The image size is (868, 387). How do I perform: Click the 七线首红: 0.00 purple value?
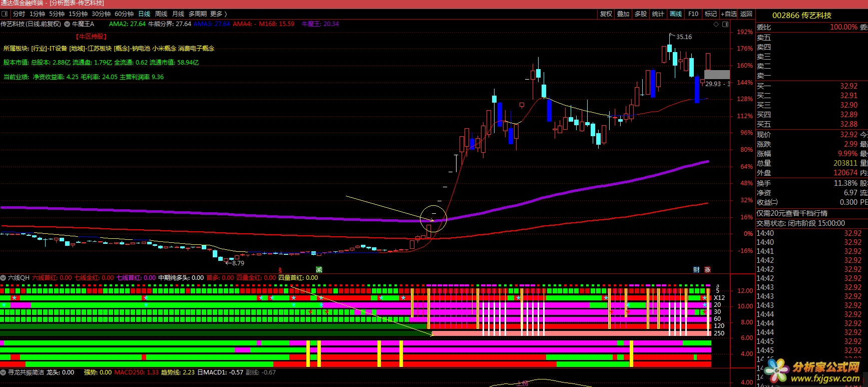point(136,277)
